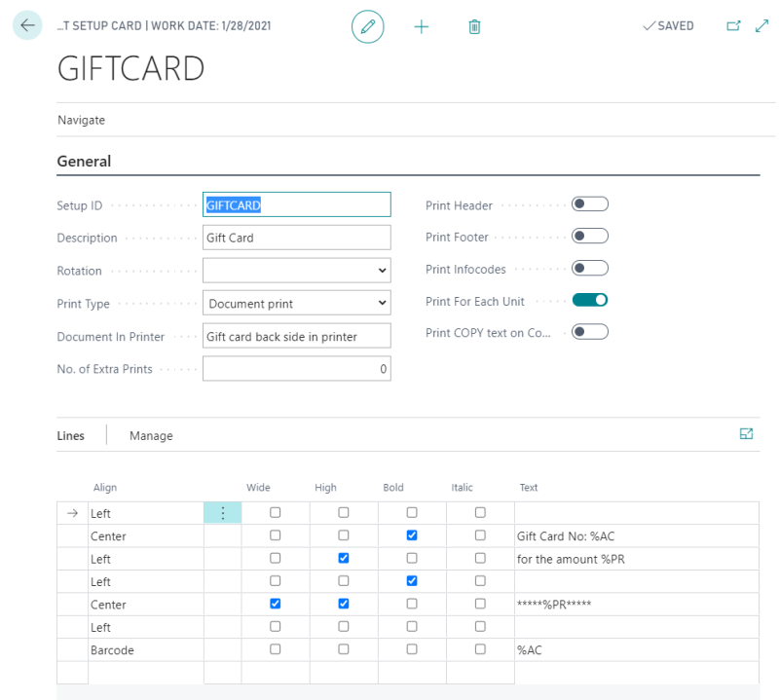Uncheck Bold on the Gift Card No line

click(412, 535)
